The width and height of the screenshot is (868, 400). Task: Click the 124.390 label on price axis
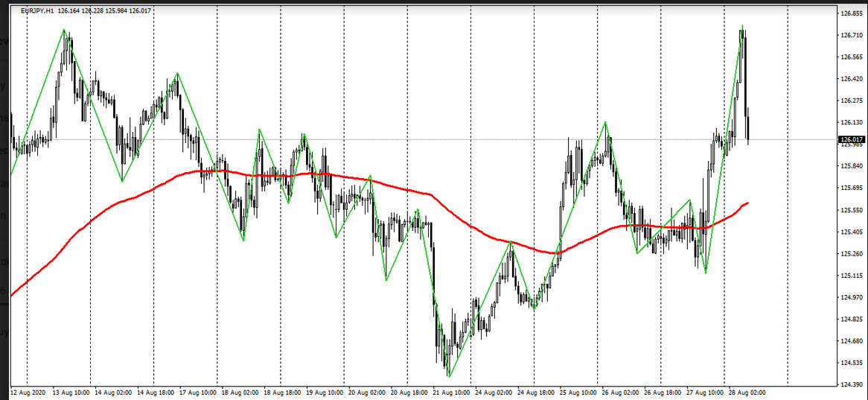tap(852, 384)
